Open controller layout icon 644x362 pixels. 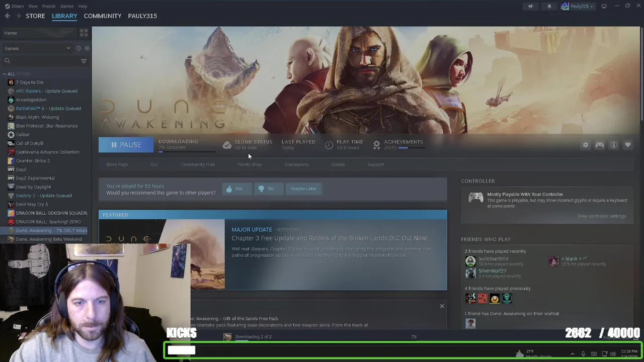tap(600, 145)
